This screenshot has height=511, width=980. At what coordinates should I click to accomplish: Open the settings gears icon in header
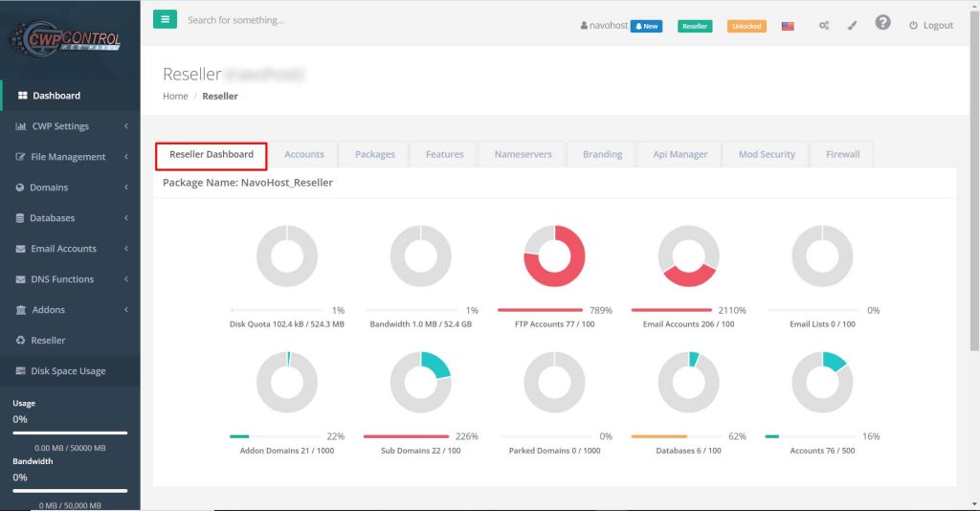823,26
